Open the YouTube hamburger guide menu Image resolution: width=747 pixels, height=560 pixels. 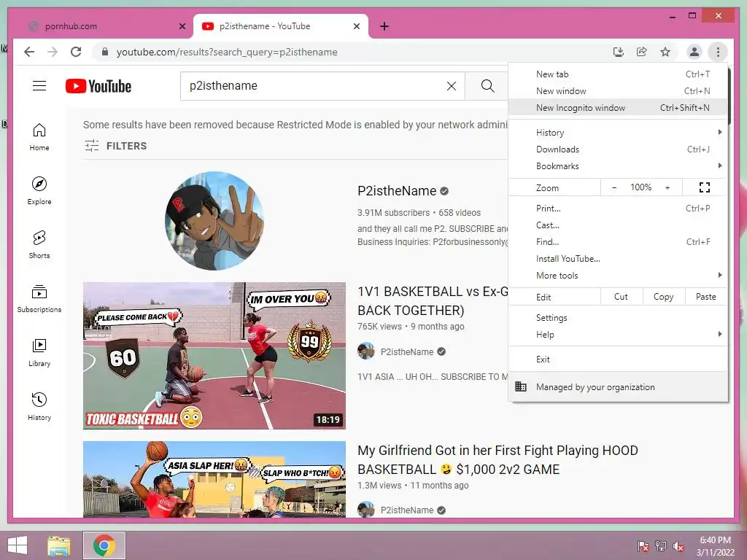point(39,86)
